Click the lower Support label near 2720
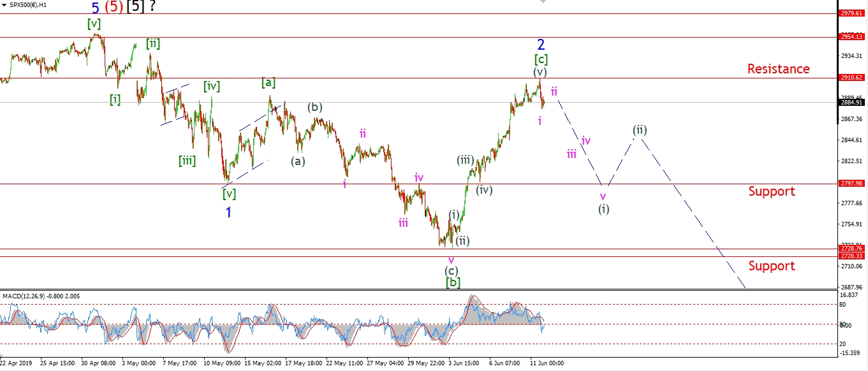This screenshot has width=868, height=371. (x=772, y=266)
